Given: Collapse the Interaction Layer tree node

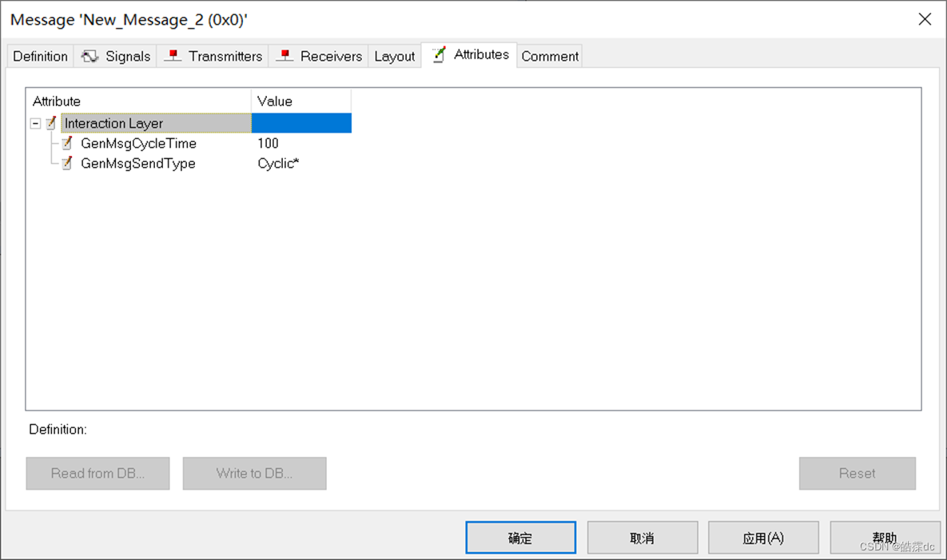Looking at the screenshot, I should pos(35,123).
